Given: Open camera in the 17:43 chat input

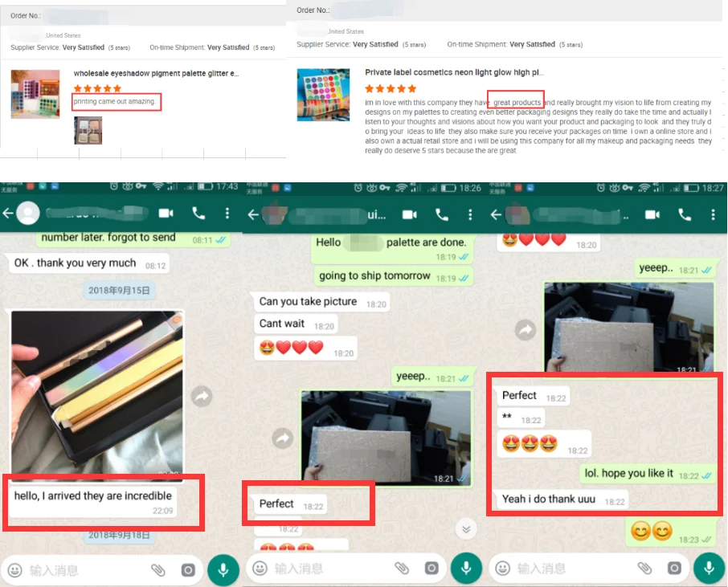Looking at the screenshot, I should pos(188,570).
